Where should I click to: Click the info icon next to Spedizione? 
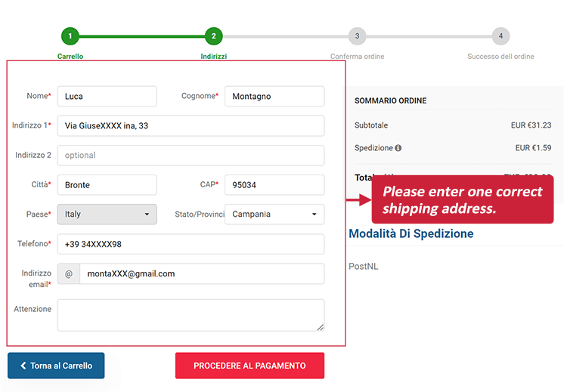pyautogui.click(x=398, y=148)
